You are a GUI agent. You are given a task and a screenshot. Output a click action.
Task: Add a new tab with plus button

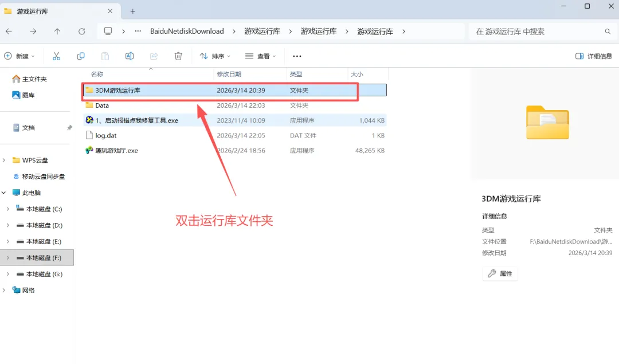click(x=132, y=11)
